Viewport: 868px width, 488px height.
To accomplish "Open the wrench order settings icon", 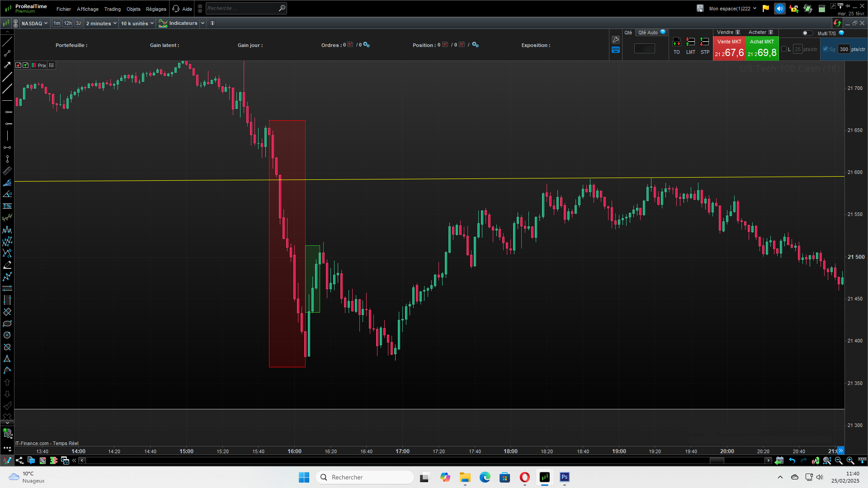I will click(615, 40).
